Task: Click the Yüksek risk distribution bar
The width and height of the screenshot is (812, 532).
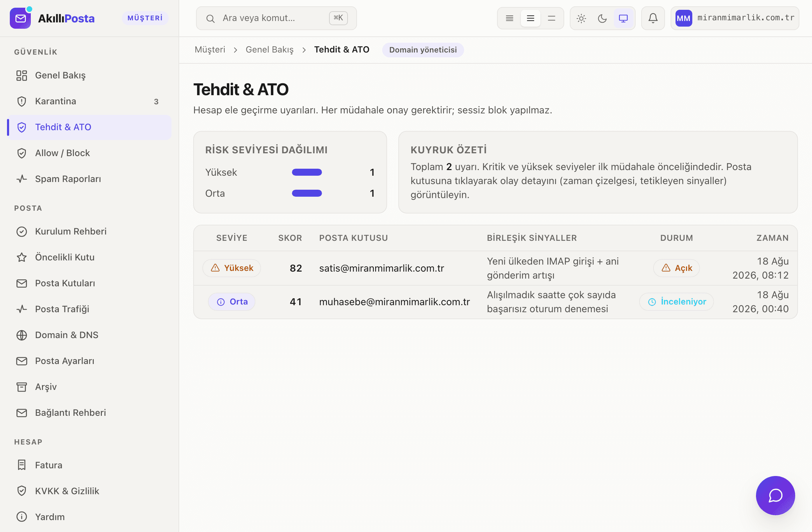Action: point(307,172)
